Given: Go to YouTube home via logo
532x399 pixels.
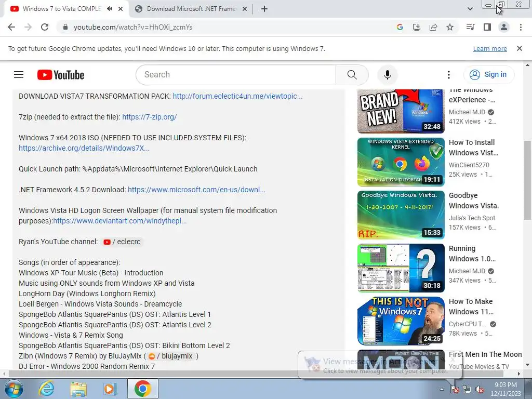Looking at the screenshot, I should coord(61,75).
